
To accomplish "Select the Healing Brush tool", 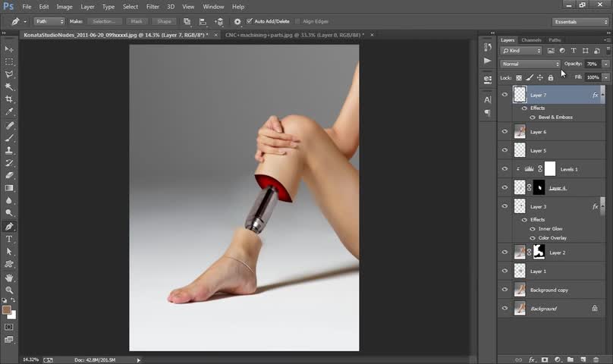I will coord(9,125).
